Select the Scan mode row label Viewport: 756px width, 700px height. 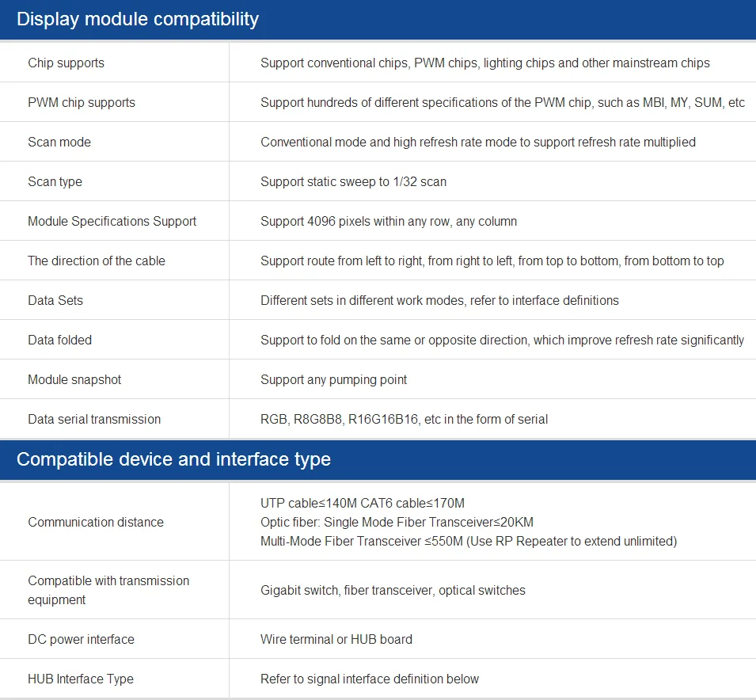point(59,143)
